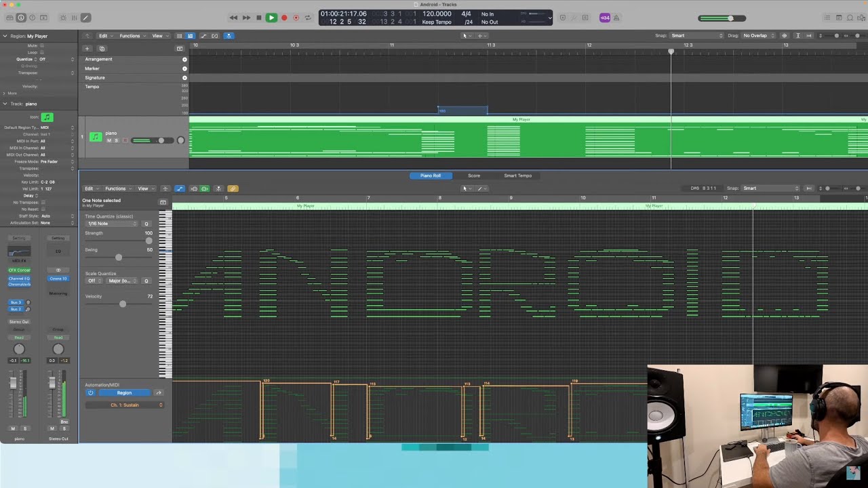
Task: Open the Drag No Overlap dropdown
Action: point(759,36)
